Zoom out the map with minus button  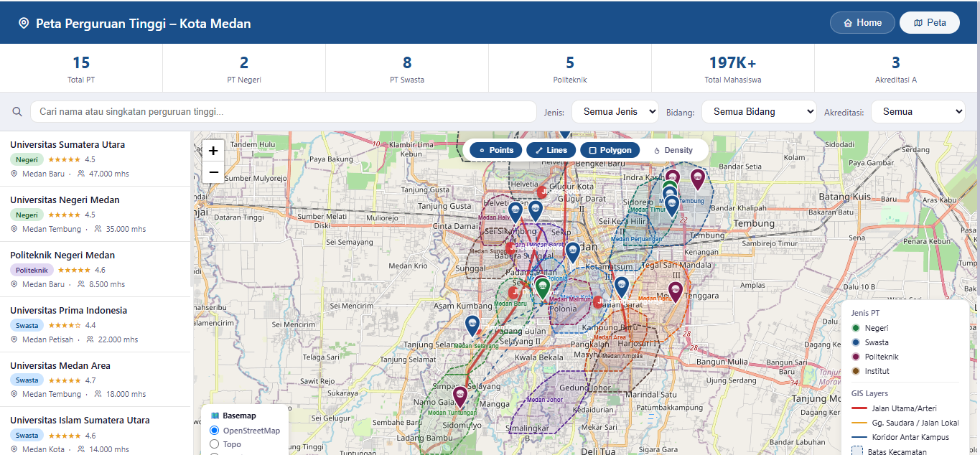[x=213, y=172]
